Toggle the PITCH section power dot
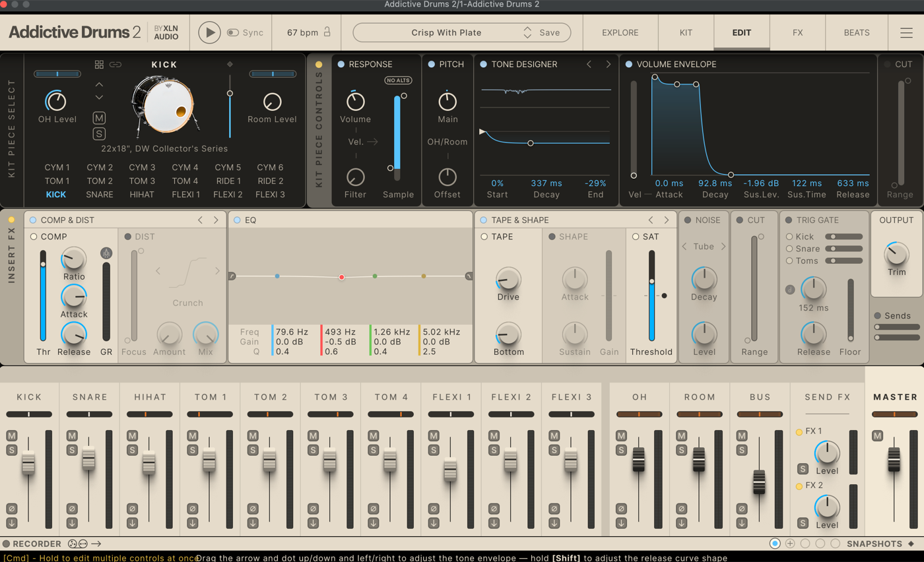The image size is (924, 562). point(431,64)
